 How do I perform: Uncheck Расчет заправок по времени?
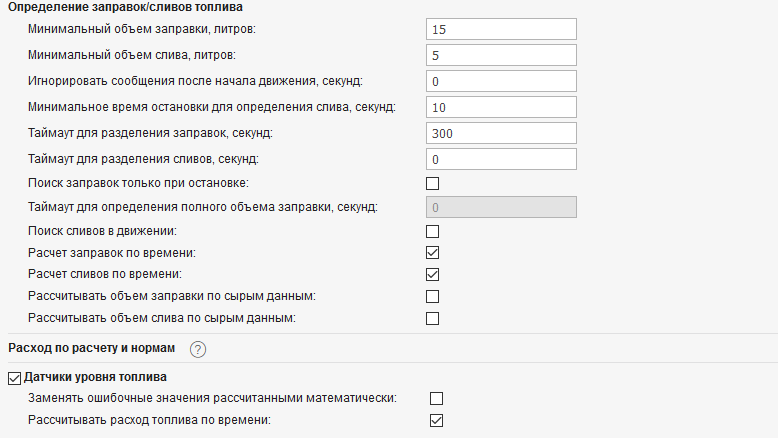433,253
